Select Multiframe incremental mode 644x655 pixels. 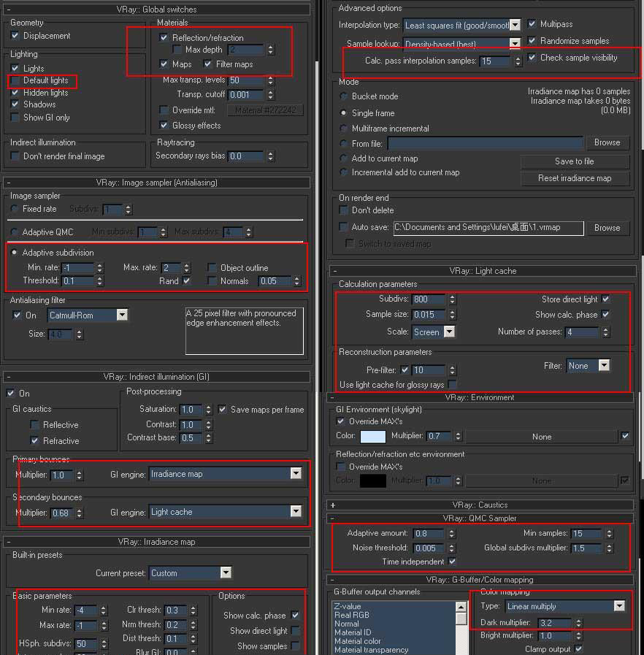pos(344,129)
